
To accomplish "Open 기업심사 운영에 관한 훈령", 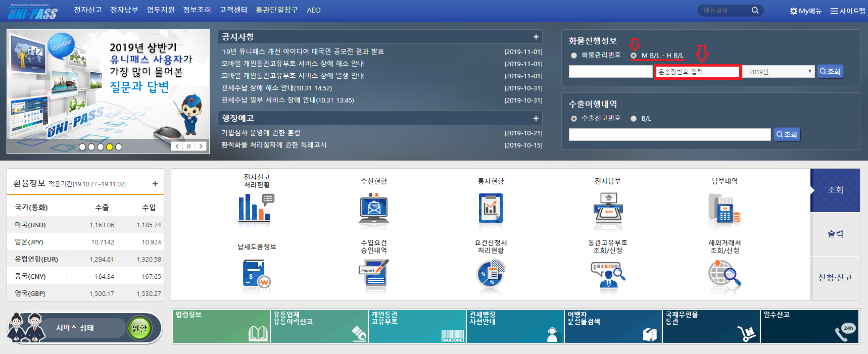I will pyautogui.click(x=261, y=133).
